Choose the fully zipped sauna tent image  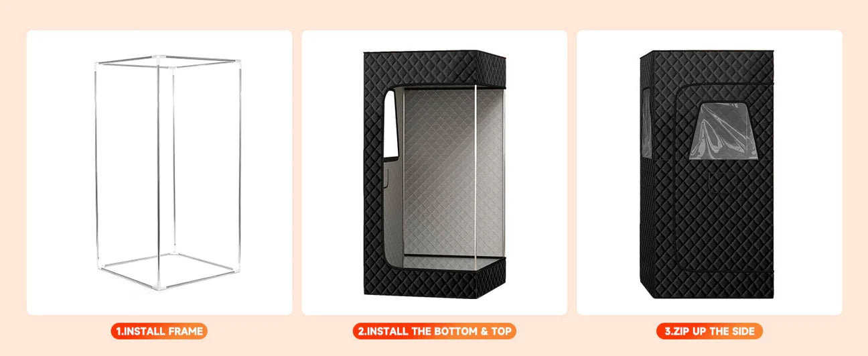(x=707, y=174)
